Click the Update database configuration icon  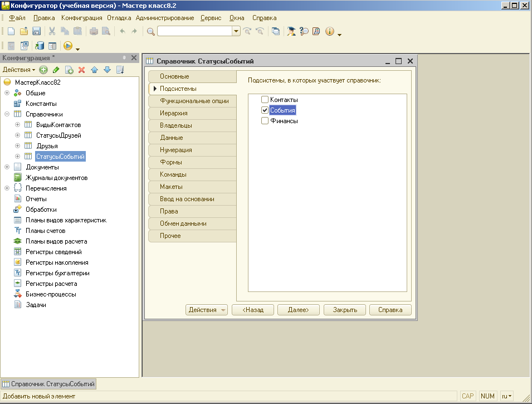point(40,46)
